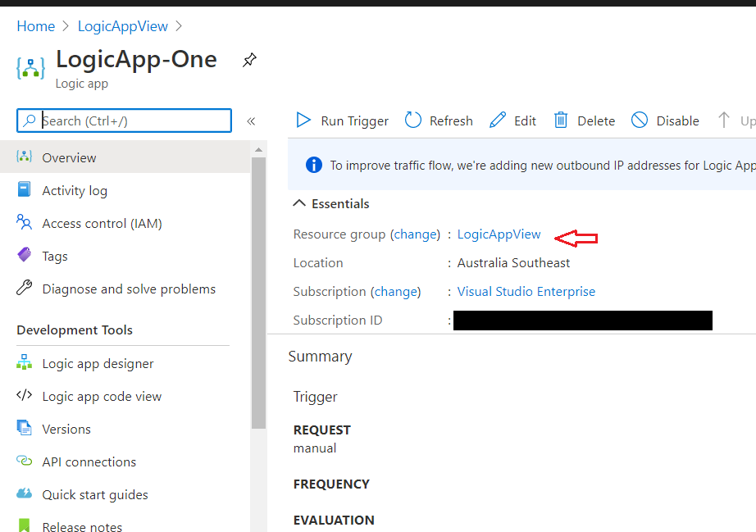Screen dimensions: 756x532
Task: Open LogicAppView resource group link
Action: point(499,234)
